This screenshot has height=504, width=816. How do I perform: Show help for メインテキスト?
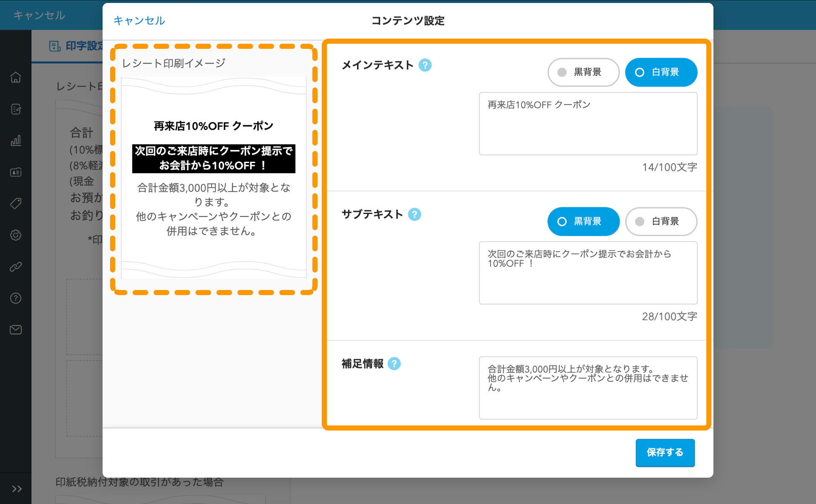click(425, 65)
